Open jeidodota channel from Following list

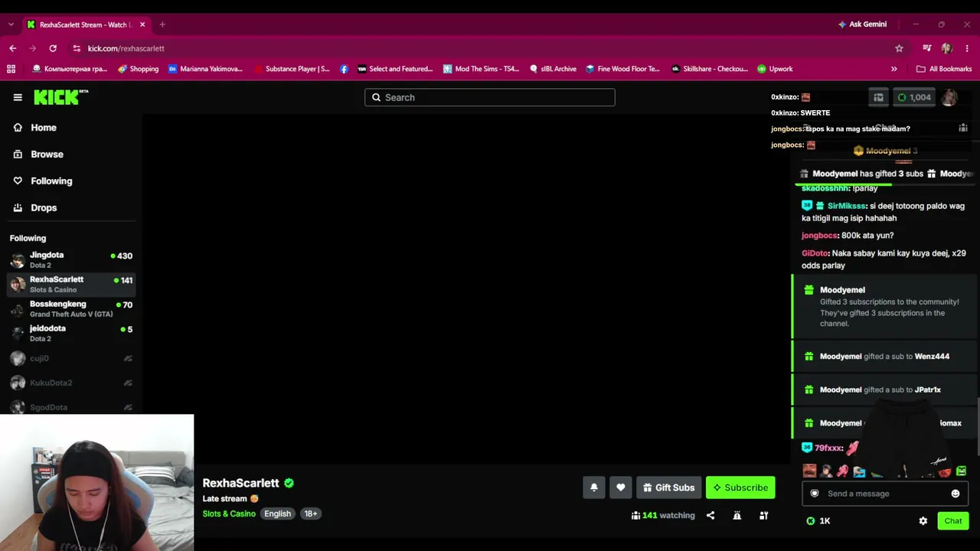(x=70, y=333)
